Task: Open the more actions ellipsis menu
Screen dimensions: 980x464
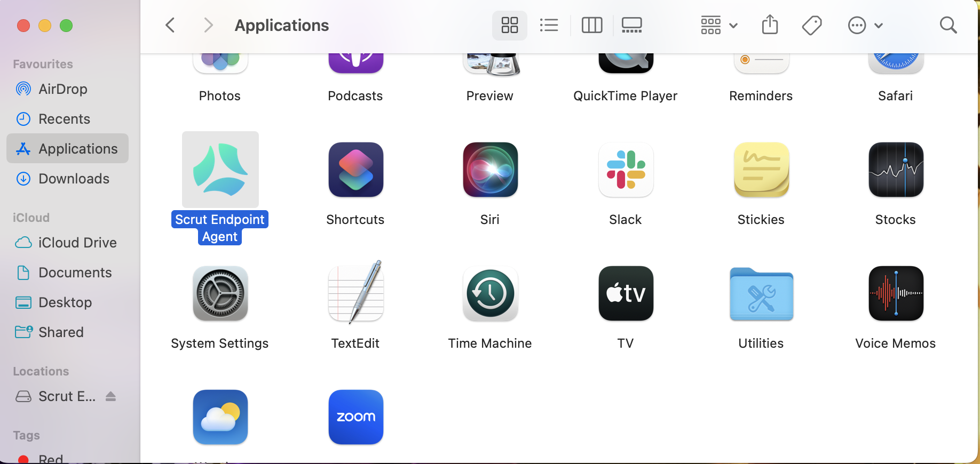Action: [x=865, y=25]
